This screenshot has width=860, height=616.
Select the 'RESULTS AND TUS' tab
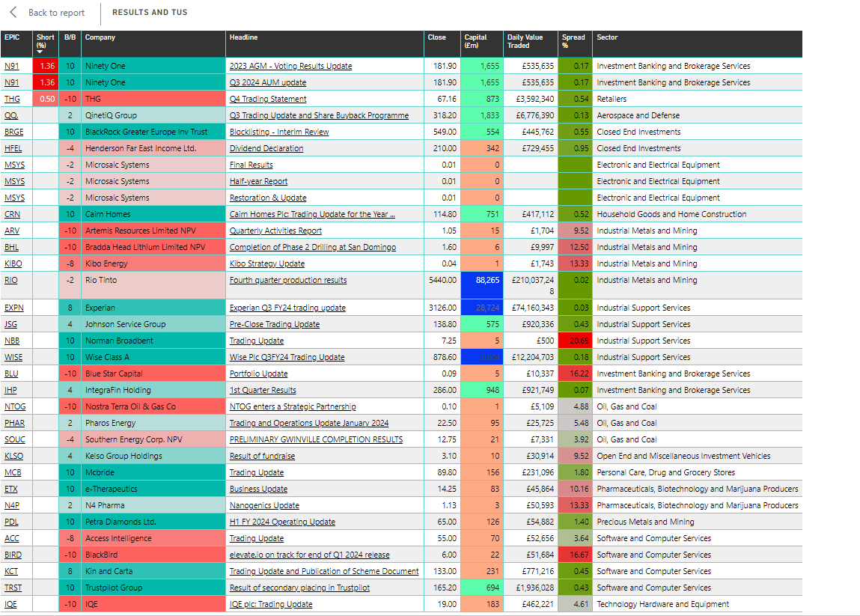point(150,13)
